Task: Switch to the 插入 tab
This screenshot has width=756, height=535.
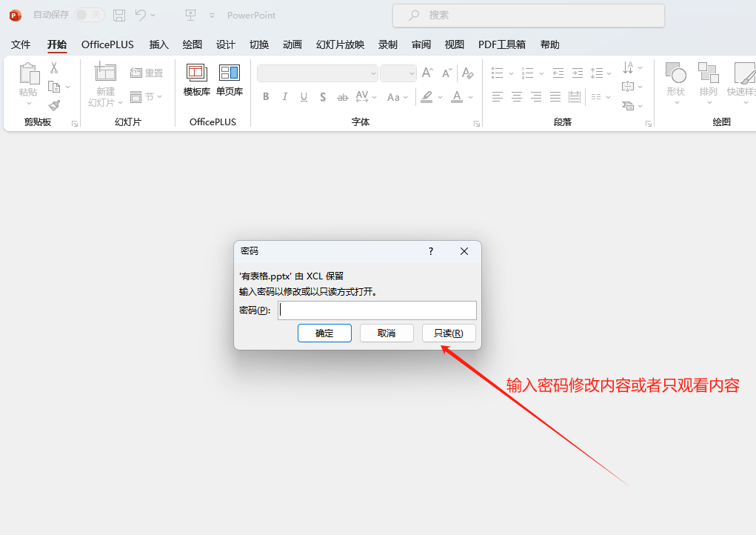Action: [x=158, y=44]
